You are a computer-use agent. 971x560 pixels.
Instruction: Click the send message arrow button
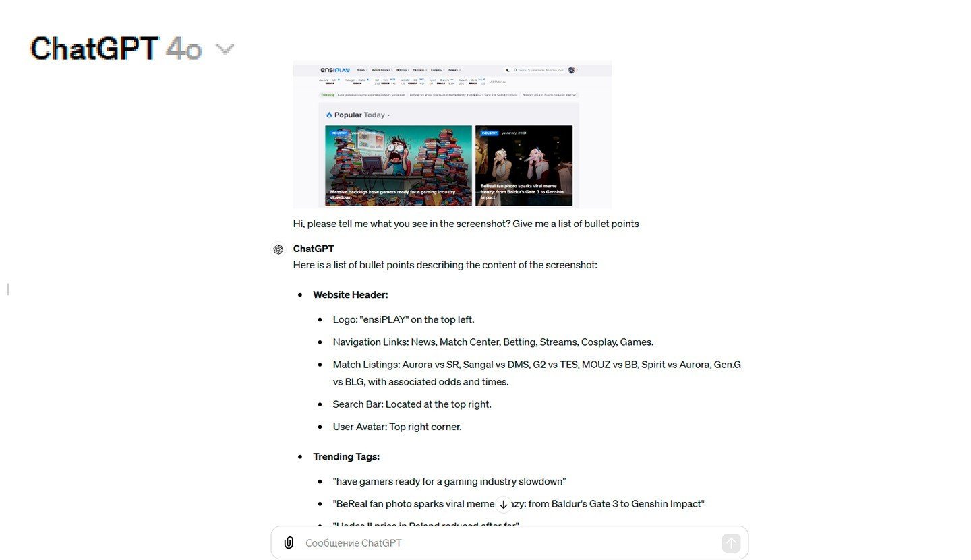[x=731, y=543]
